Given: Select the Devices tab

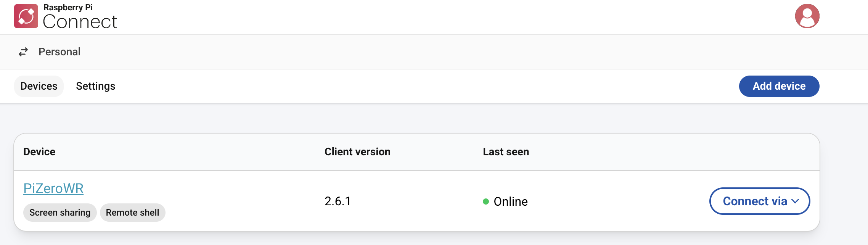Looking at the screenshot, I should click(x=38, y=86).
